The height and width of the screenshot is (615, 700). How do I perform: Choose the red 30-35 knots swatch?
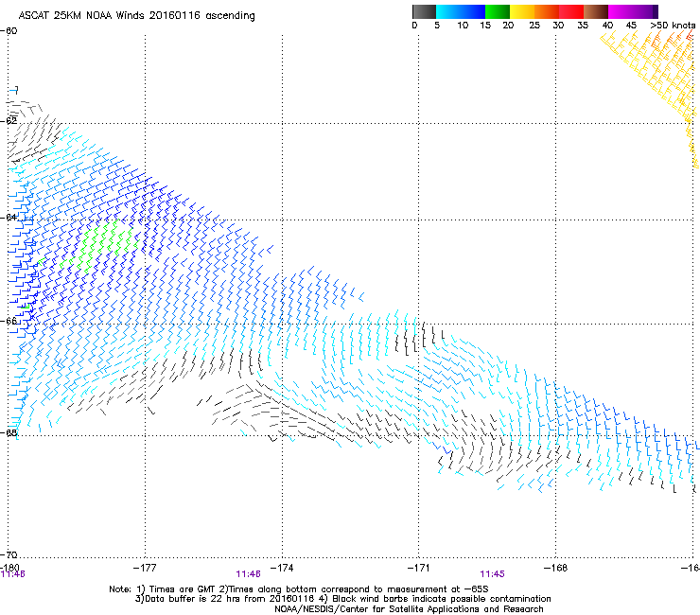pyautogui.click(x=571, y=11)
